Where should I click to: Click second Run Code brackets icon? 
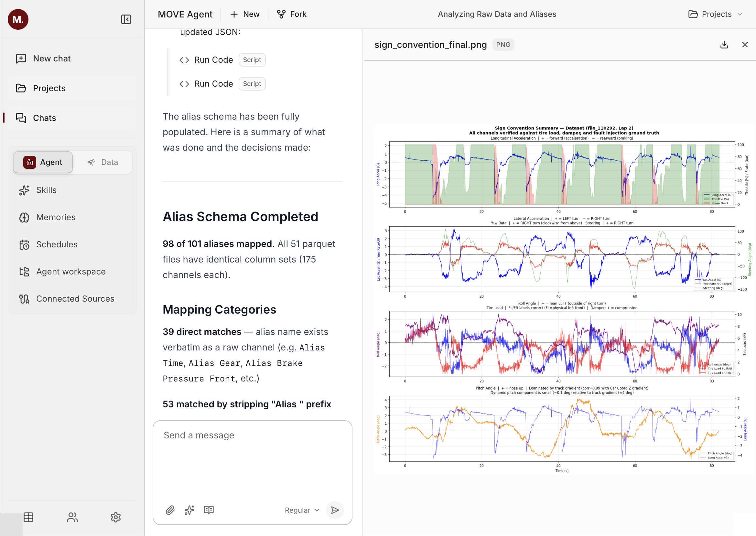[x=184, y=84]
